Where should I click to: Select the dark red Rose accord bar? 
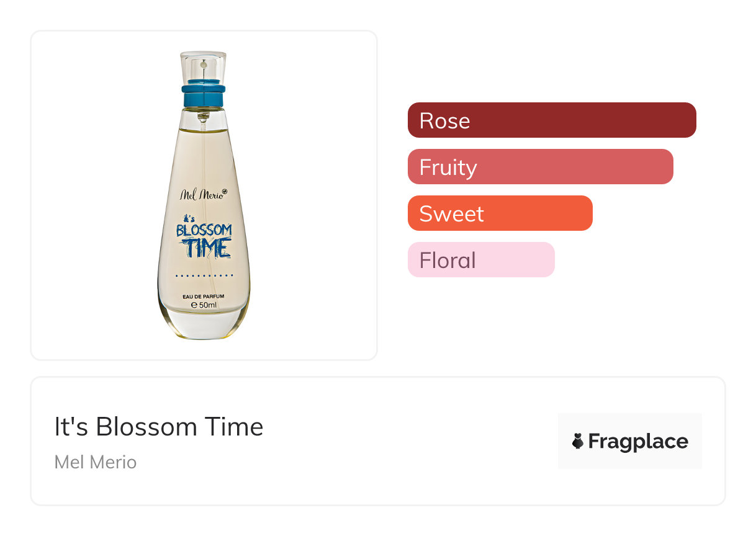(552, 120)
